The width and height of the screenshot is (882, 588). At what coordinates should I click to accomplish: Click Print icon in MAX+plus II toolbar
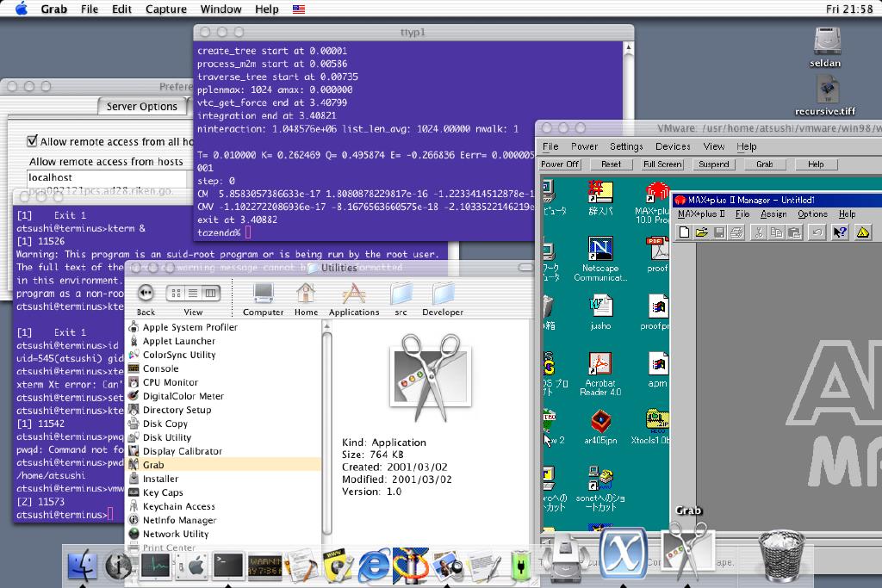[736, 232]
